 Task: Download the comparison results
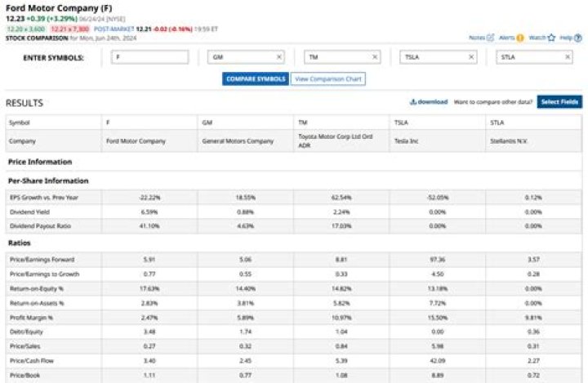click(429, 101)
